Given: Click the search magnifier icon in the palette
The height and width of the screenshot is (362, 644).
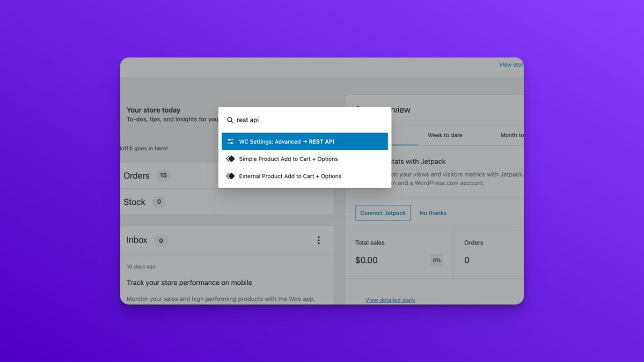Looking at the screenshot, I should (x=230, y=120).
